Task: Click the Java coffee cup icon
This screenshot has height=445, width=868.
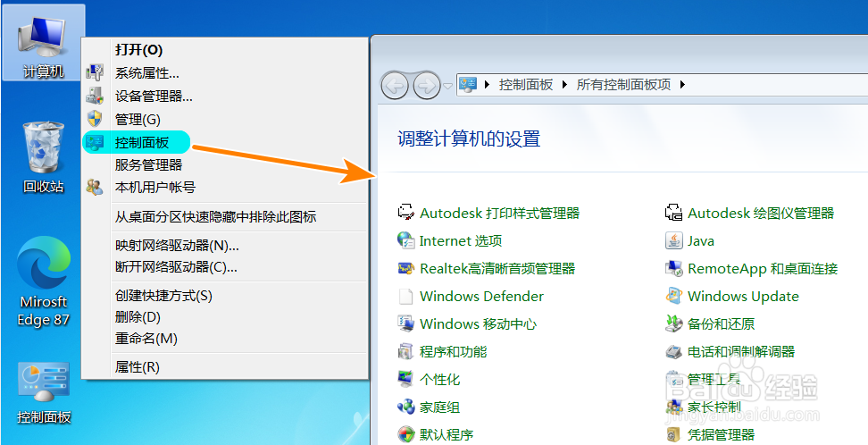Action: tap(673, 240)
